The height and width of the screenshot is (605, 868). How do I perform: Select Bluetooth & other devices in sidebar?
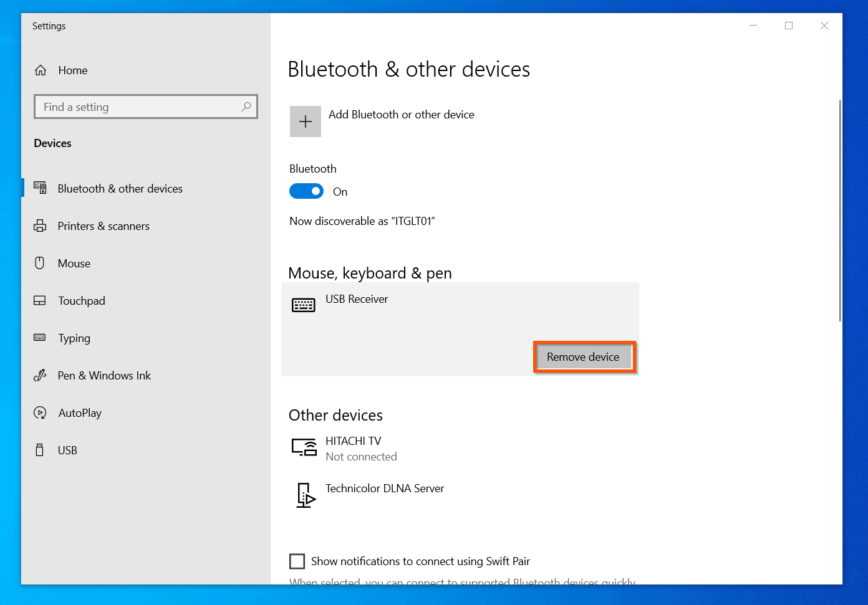pyautogui.click(x=120, y=189)
